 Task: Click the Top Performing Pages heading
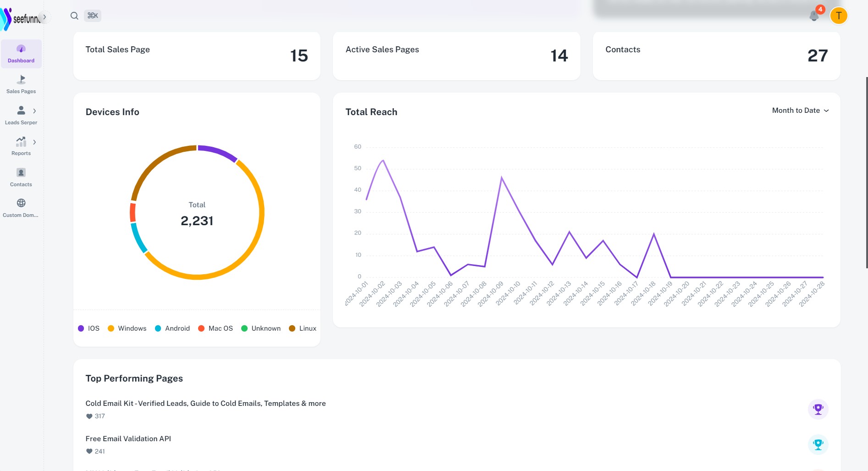(134, 378)
